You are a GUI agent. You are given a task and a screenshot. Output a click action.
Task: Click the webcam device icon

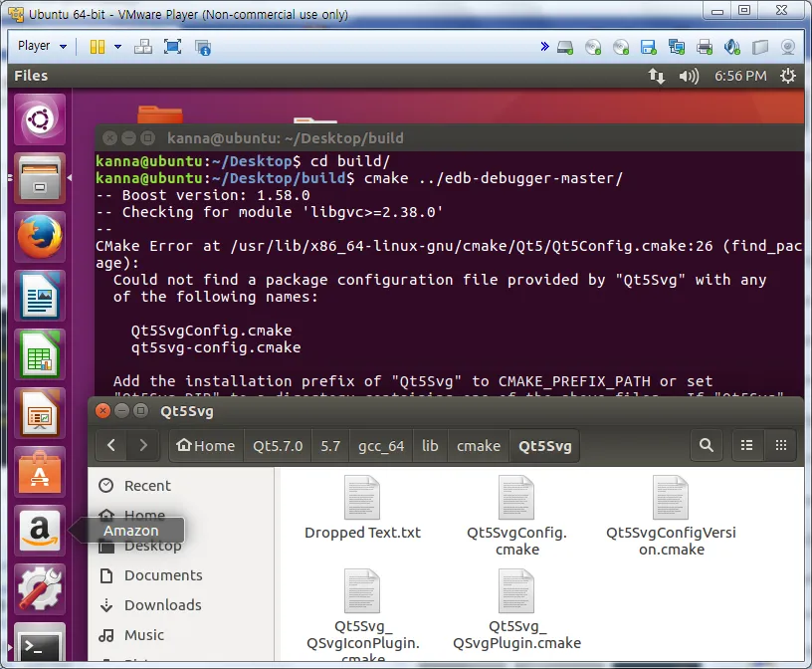tap(788, 47)
